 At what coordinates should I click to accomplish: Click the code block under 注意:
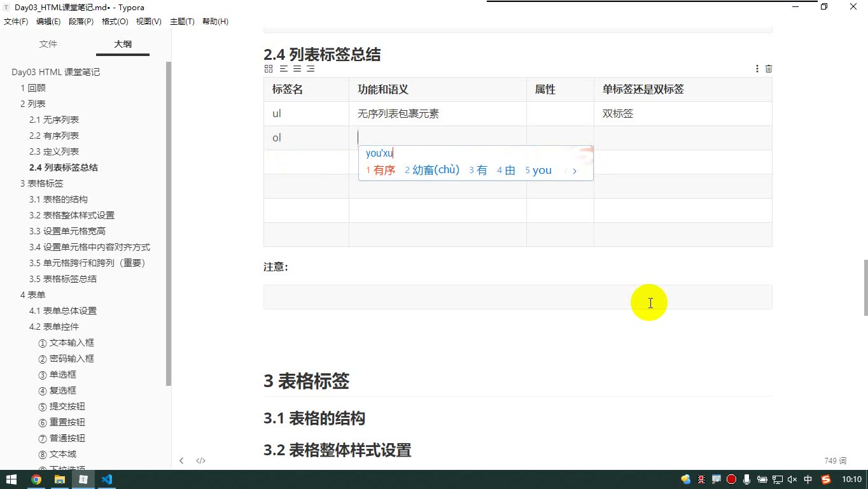518,297
